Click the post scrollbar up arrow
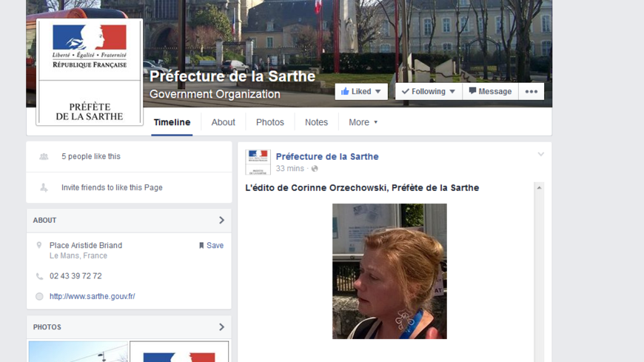The image size is (644, 362). (540, 188)
